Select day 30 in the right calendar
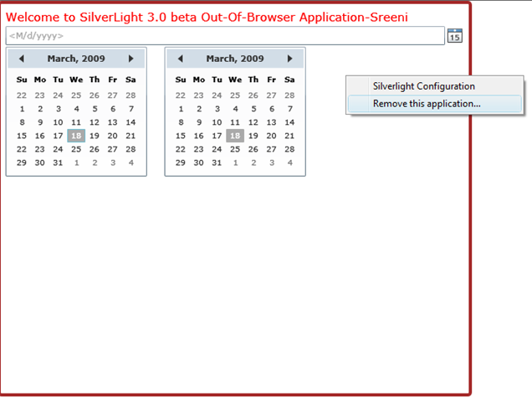Viewport: 532px width, 402px height. coord(198,162)
